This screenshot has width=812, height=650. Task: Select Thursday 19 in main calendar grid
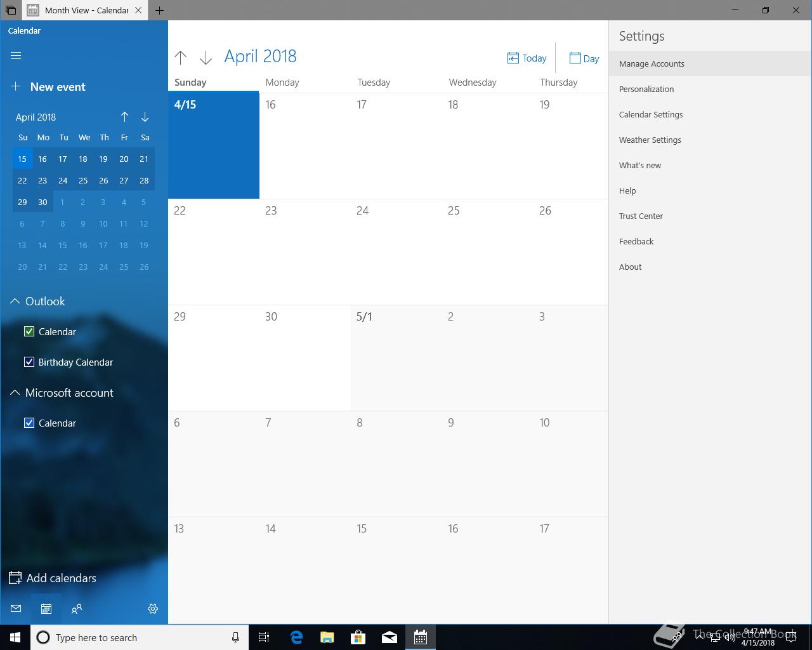click(571, 146)
